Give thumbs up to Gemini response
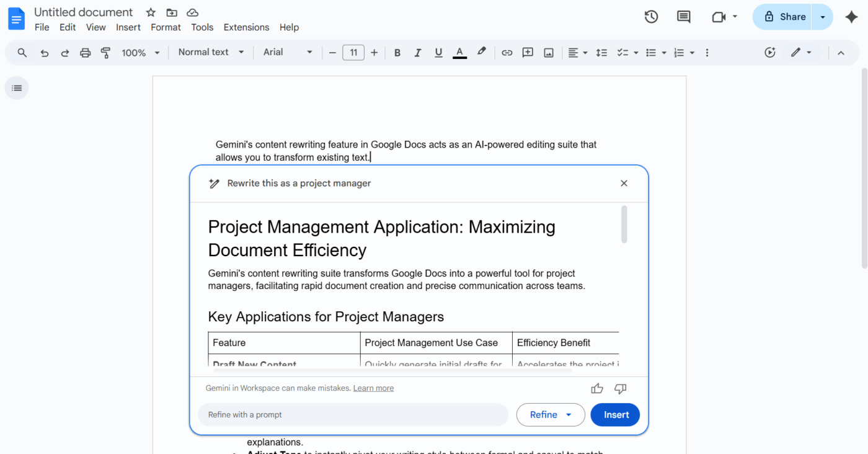Viewport: 868px width, 454px height. [596, 388]
